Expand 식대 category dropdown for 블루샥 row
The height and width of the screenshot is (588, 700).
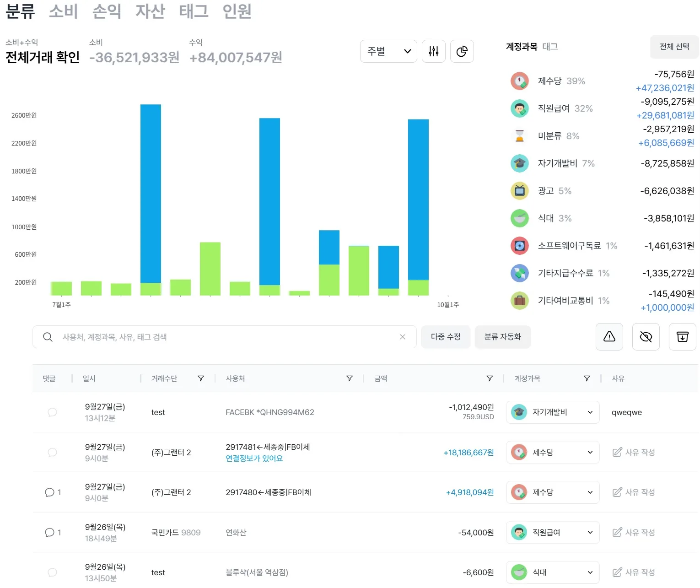tap(553, 572)
